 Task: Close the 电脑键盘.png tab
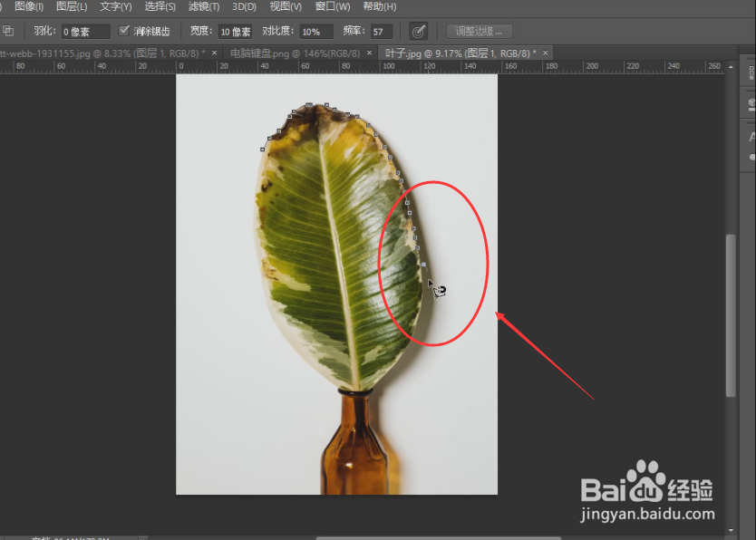pos(369,53)
